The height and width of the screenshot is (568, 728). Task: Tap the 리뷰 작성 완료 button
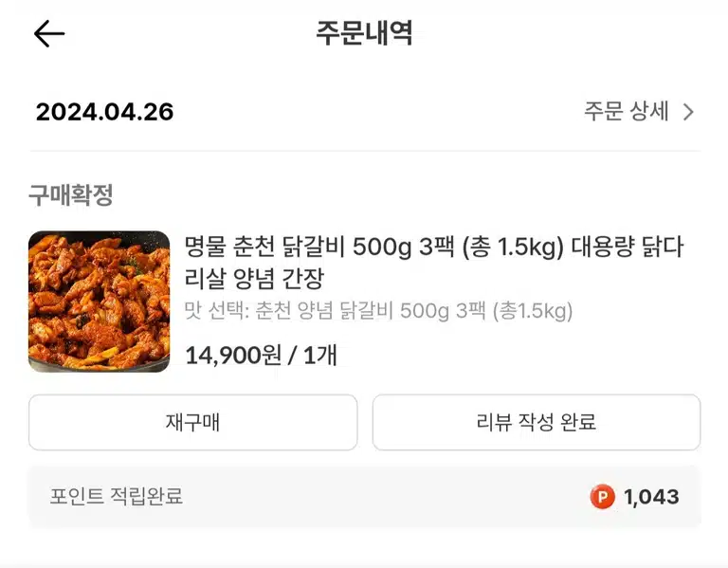click(x=537, y=422)
